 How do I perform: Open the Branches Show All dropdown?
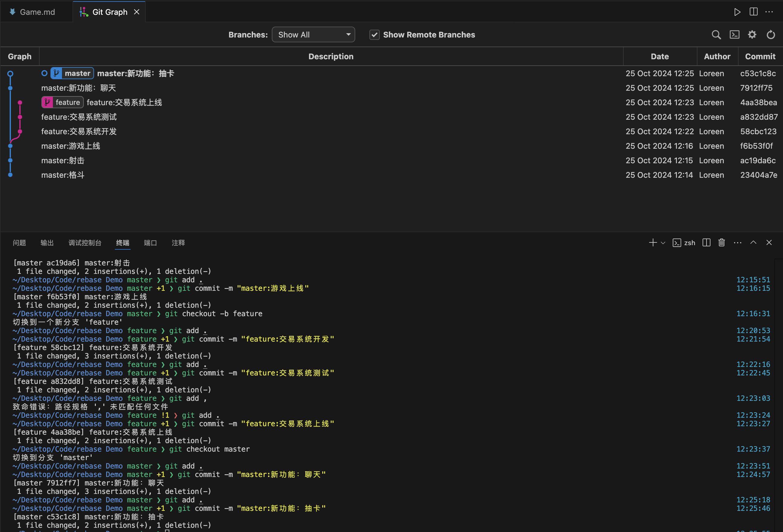pos(313,35)
